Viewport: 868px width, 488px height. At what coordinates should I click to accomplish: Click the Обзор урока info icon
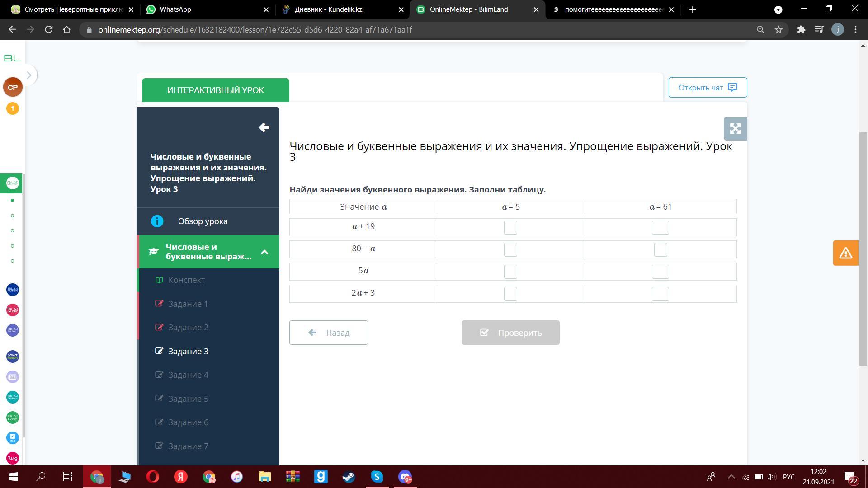[x=157, y=221]
